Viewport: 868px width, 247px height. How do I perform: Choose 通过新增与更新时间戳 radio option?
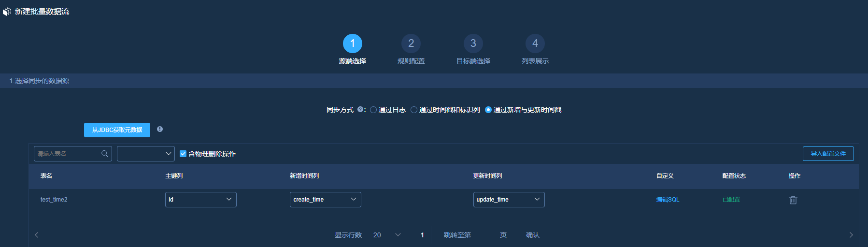[488, 110]
